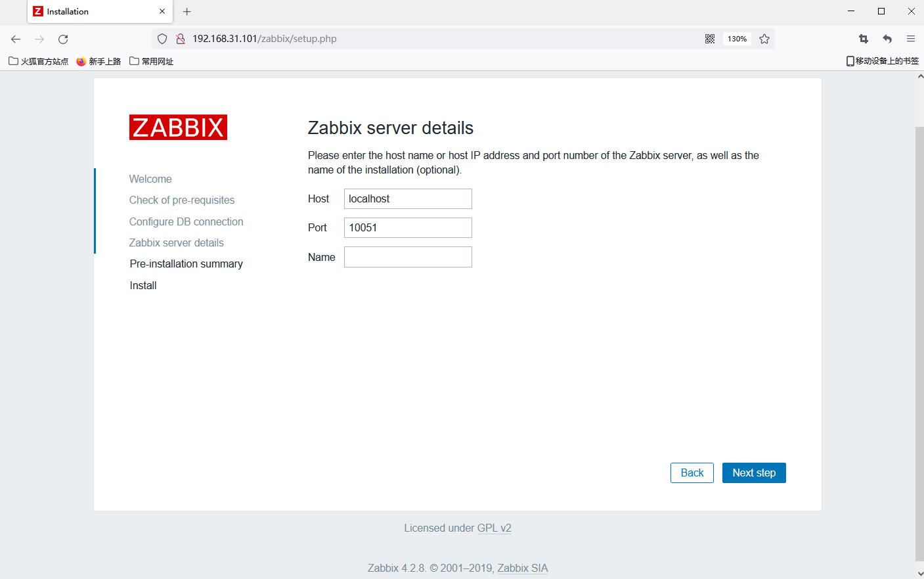Bookmark this page using the star icon
This screenshot has height=579, width=924.
click(764, 39)
